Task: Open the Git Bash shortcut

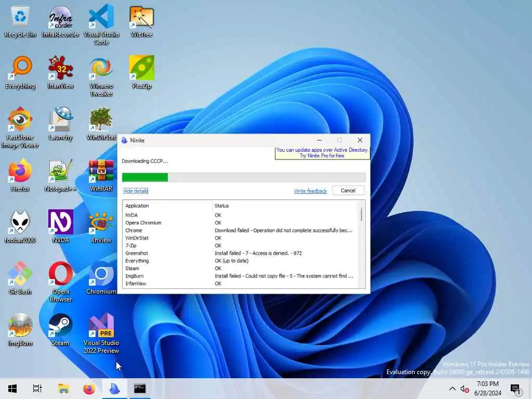Action: click(x=20, y=278)
